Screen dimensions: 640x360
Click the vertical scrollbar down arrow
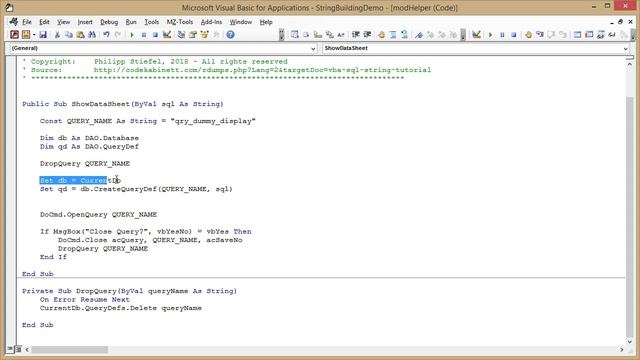630,341
